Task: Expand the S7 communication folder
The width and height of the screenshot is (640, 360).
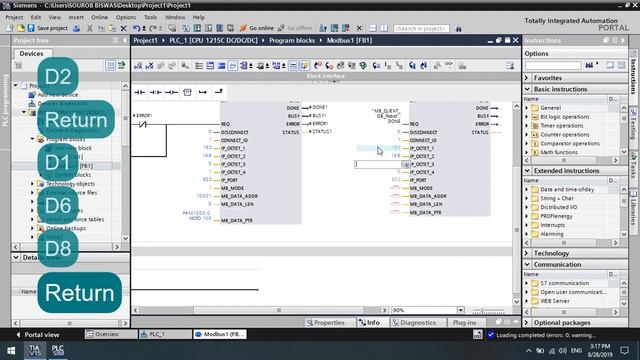Action: (527, 283)
